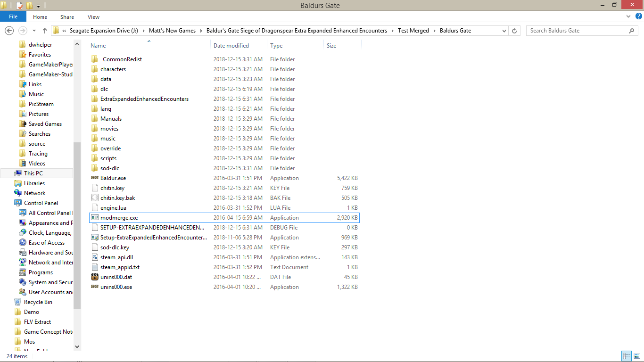Click the modmerge.exe file icon
The height and width of the screenshot is (362, 644).
point(94,218)
